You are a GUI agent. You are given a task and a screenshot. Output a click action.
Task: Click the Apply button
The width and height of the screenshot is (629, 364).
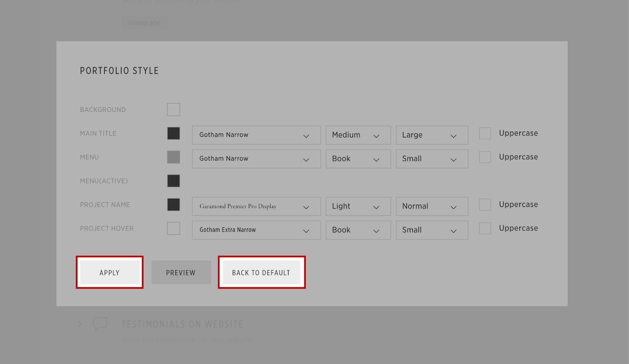[x=110, y=273]
